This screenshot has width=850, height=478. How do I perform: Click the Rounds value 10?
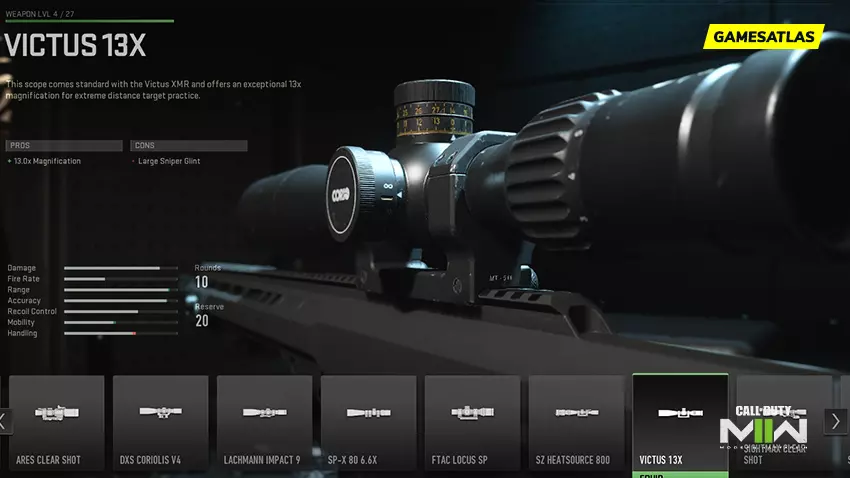coord(202,282)
